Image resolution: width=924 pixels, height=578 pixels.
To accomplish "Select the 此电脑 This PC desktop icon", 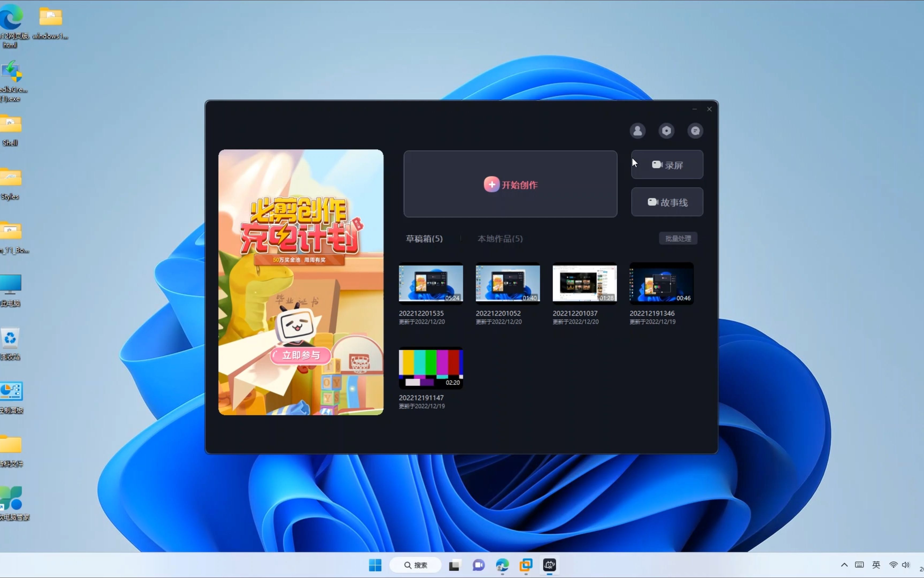I will (10, 291).
